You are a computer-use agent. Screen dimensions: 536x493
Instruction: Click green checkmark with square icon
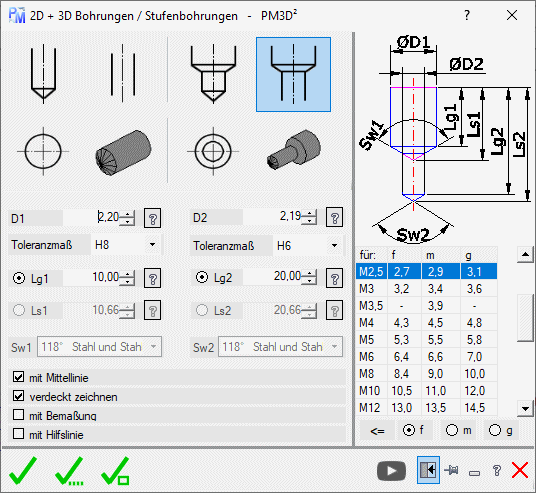click(116, 470)
